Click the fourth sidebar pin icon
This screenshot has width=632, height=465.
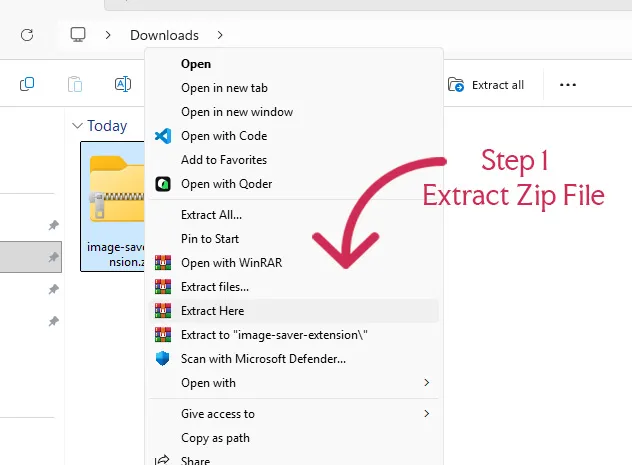[54, 321]
